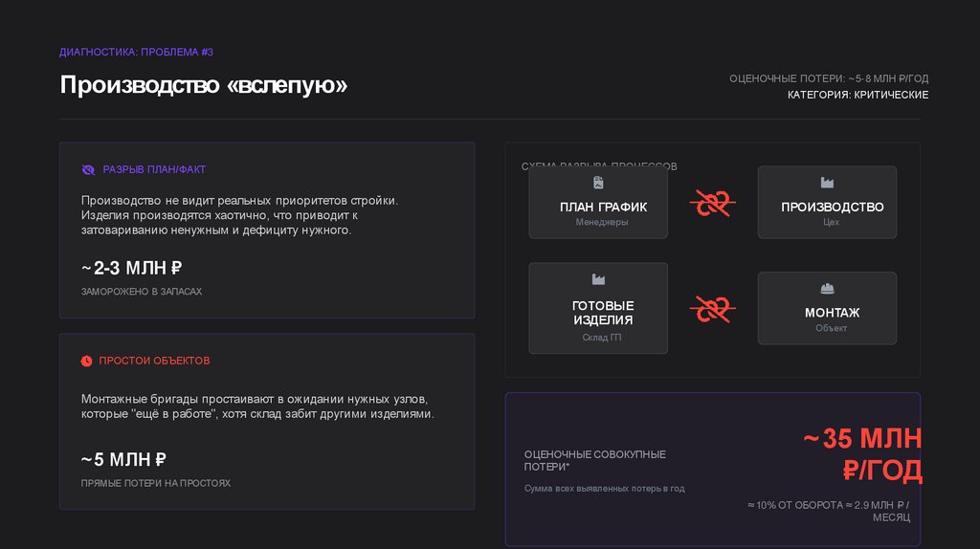
Task: Click the red clock icon beside Простои объектов
Action: point(87,361)
